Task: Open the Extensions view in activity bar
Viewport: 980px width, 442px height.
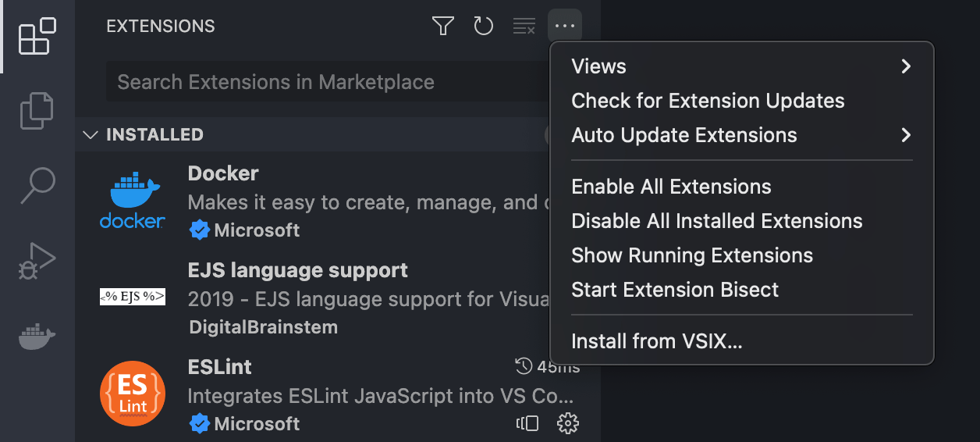Action: click(x=37, y=36)
